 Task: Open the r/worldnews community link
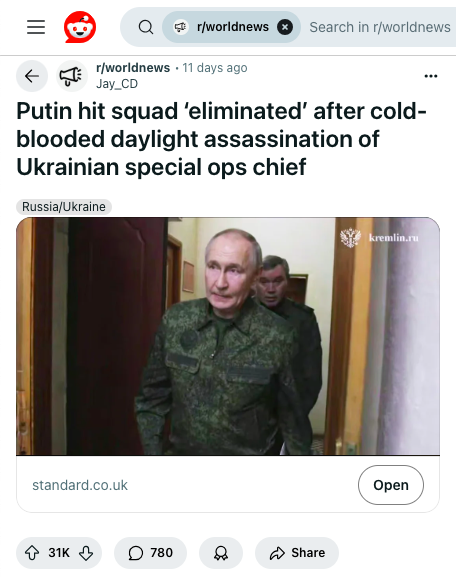point(133,68)
